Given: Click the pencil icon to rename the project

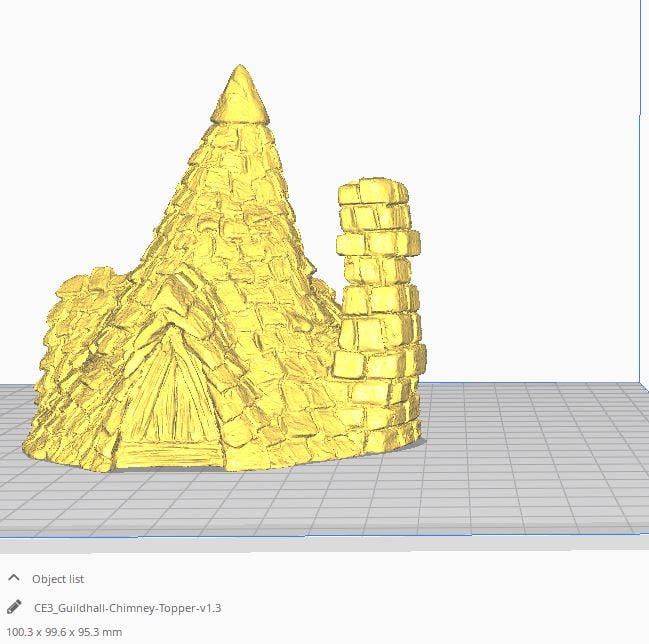Looking at the screenshot, I should [14, 607].
